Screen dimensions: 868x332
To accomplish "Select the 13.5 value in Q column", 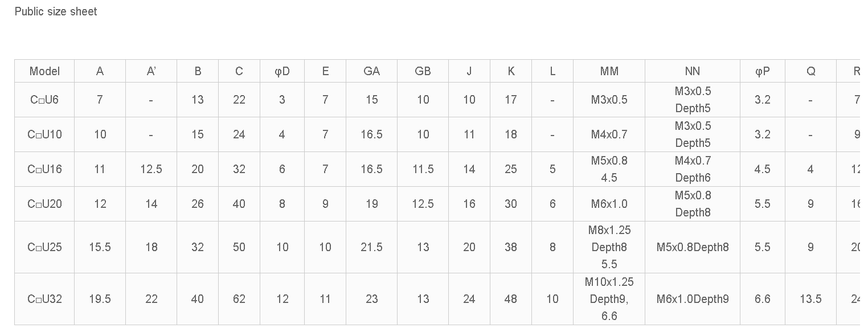I will pos(810,299).
